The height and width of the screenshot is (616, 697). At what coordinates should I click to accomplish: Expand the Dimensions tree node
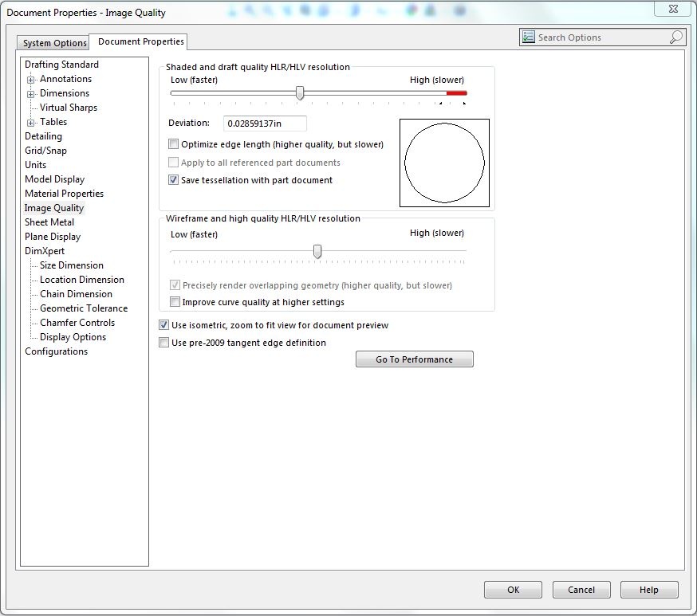click(30, 94)
